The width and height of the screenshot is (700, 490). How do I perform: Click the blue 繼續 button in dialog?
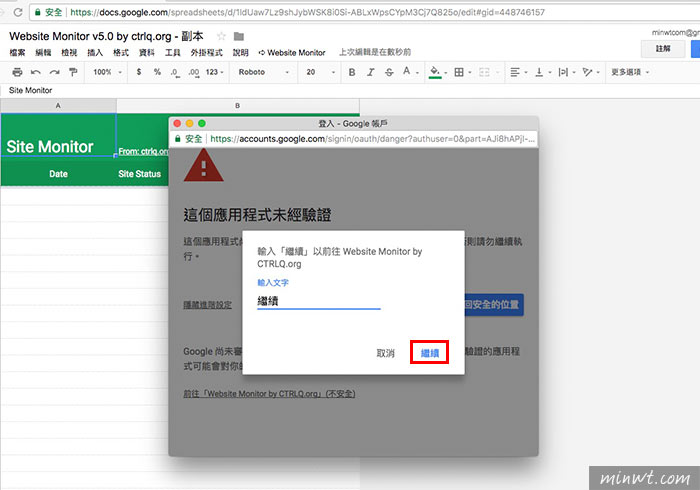tap(429, 353)
